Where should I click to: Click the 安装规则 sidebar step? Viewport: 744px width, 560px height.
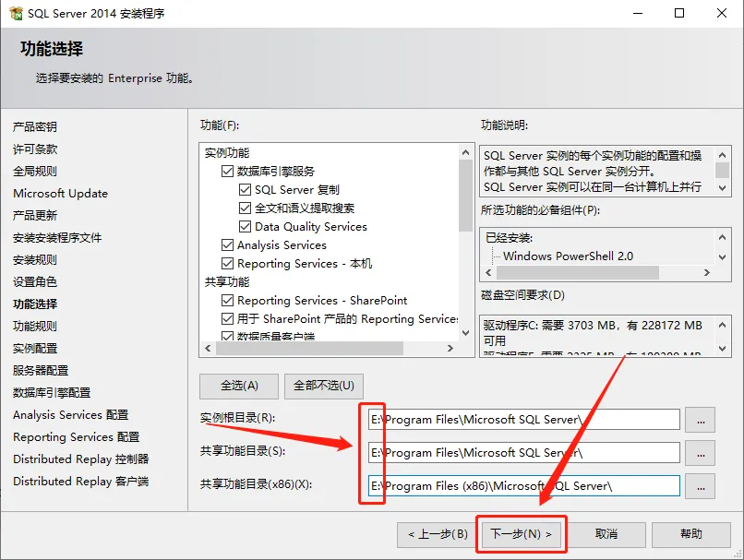coord(35,260)
